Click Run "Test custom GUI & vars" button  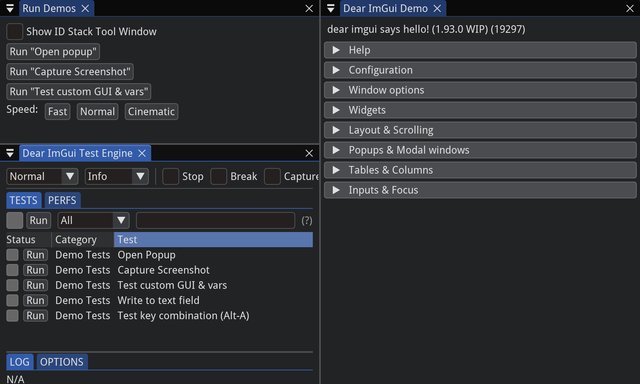click(x=79, y=92)
